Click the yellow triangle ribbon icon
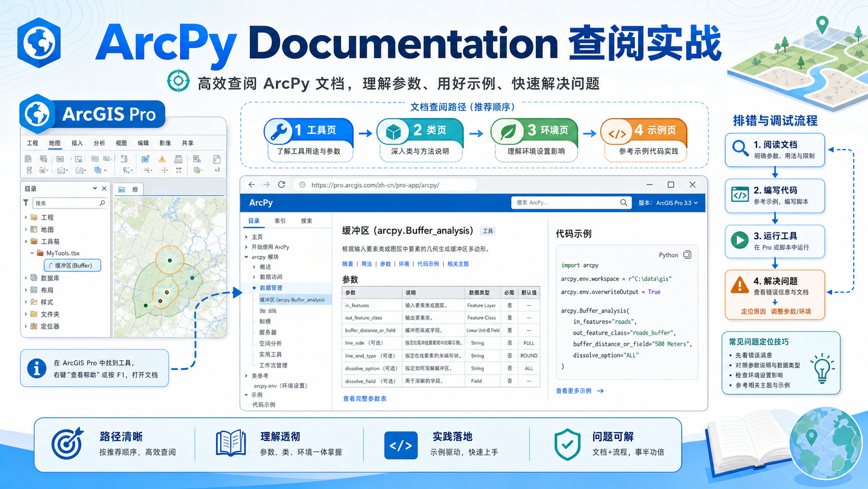The image size is (868, 489). pos(162,159)
